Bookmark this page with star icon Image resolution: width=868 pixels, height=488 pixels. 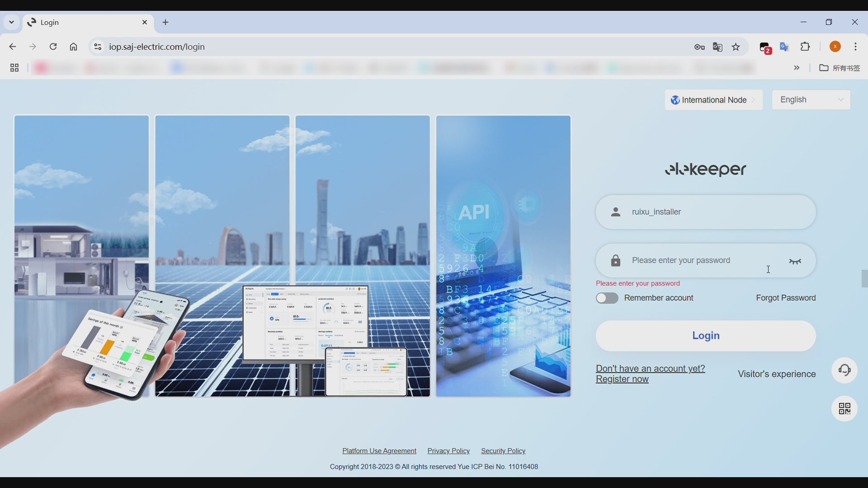[736, 47]
